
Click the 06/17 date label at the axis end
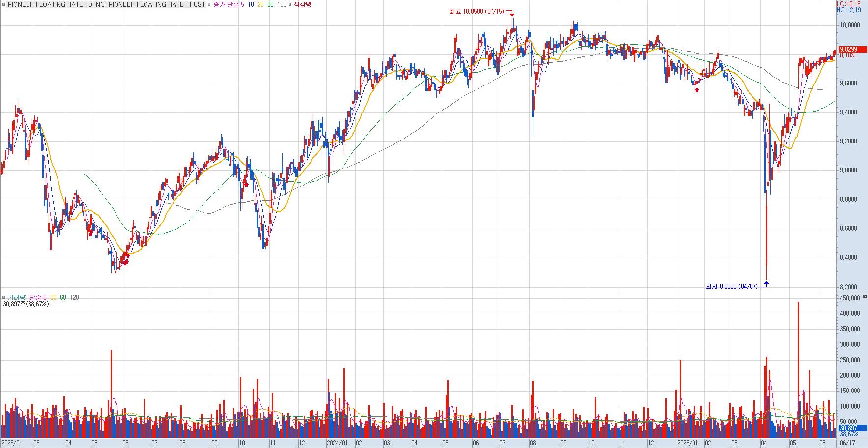(x=847, y=443)
